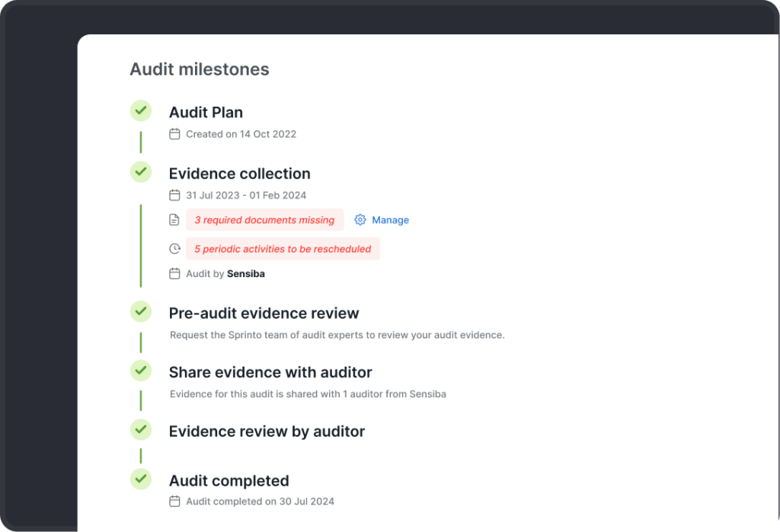Image resolution: width=780 pixels, height=532 pixels.
Task: Click the Pre-audit evidence review checkmark
Action: tap(140, 311)
